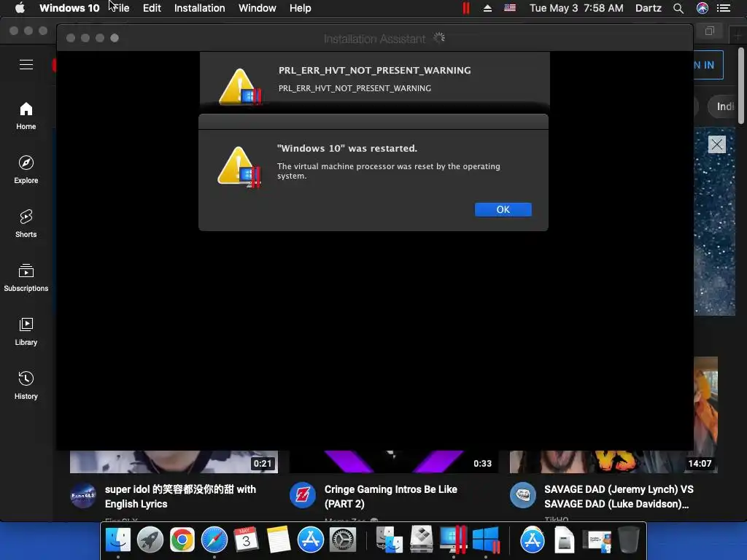Open Launchpad from the Dock
The height and width of the screenshot is (560, 747).
(150, 540)
